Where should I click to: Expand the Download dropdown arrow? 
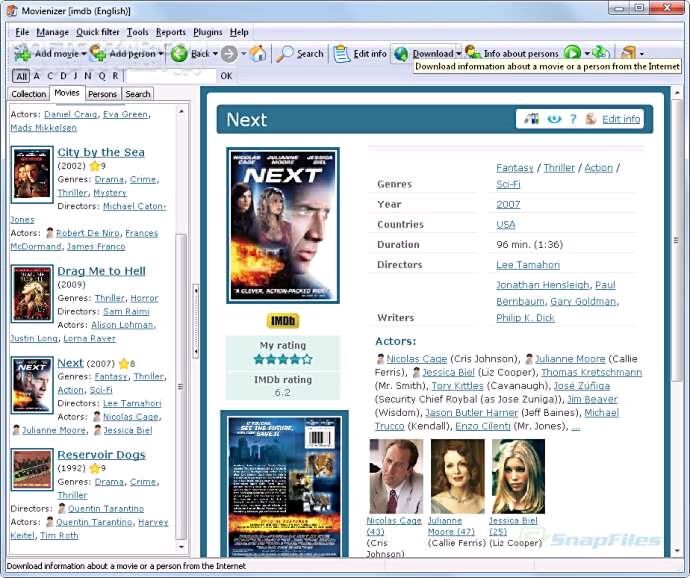[459, 54]
